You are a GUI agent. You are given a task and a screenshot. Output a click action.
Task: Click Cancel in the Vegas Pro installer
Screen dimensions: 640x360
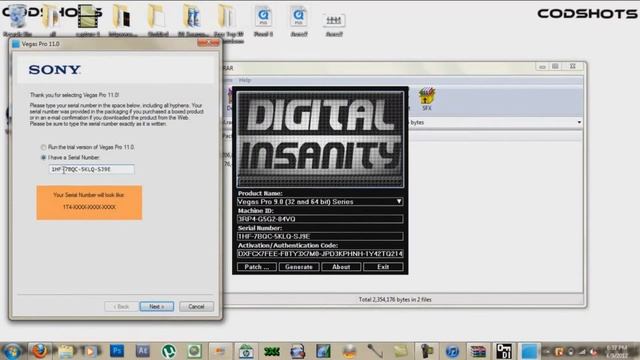196,307
